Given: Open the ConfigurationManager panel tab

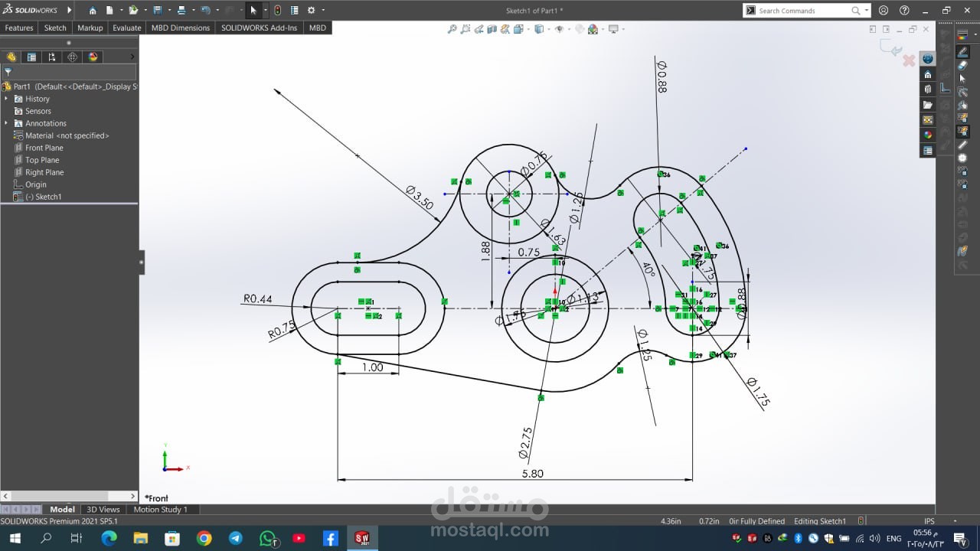Looking at the screenshot, I should click(51, 57).
